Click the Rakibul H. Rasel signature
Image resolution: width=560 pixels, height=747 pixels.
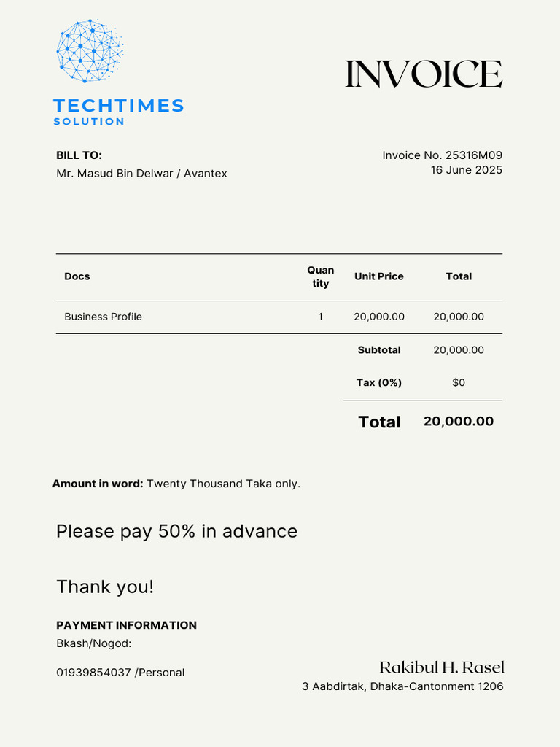click(442, 667)
